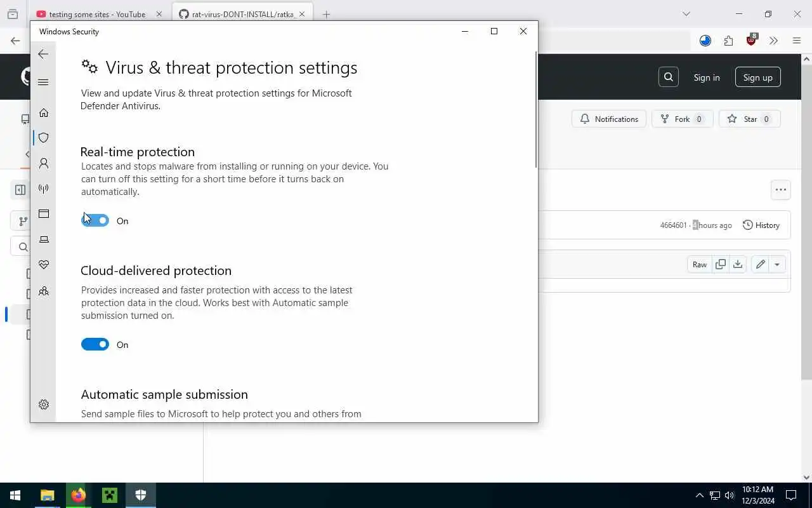Select Virus & threat protection shield icon
The width and height of the screenshot is (812, 508).
click(x=44, y=138)
